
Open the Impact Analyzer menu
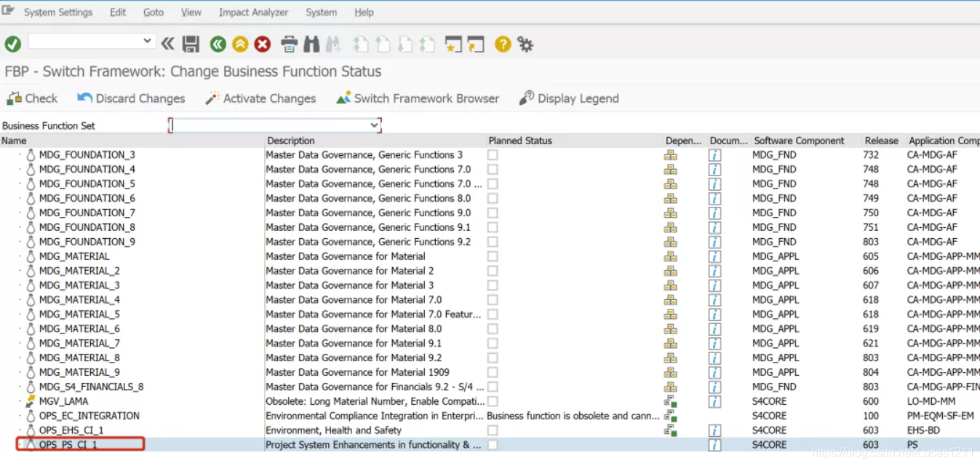point(253,12)
